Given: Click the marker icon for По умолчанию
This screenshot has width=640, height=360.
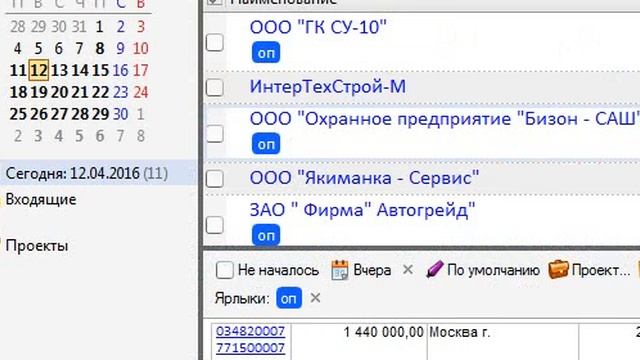Looking at the screenshot, I should point(434,270).
